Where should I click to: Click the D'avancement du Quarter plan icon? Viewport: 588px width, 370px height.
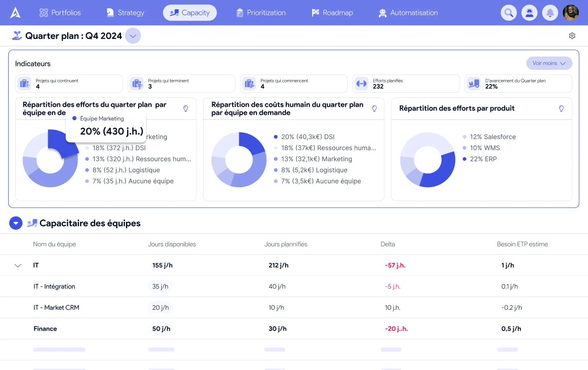[474, 84]
